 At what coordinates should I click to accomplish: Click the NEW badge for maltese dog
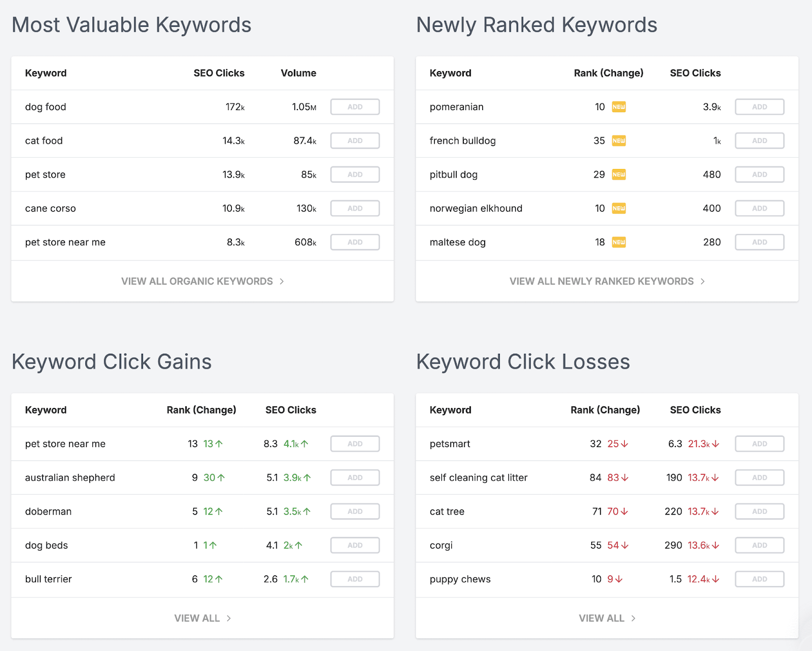click(619, 242)
